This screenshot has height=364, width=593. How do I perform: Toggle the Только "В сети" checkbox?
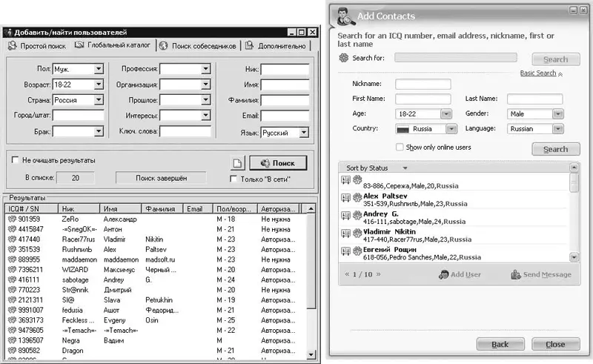click(233, 179)
